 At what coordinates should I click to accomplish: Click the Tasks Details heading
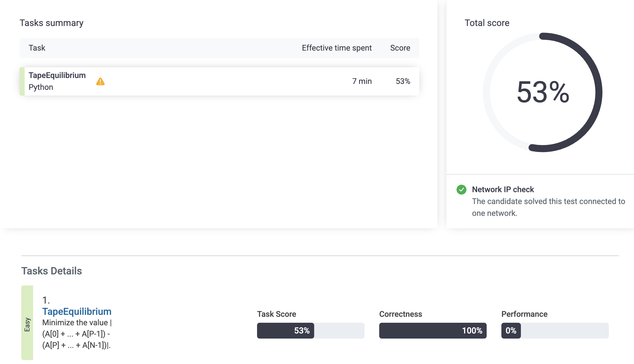tap(51, 271)
